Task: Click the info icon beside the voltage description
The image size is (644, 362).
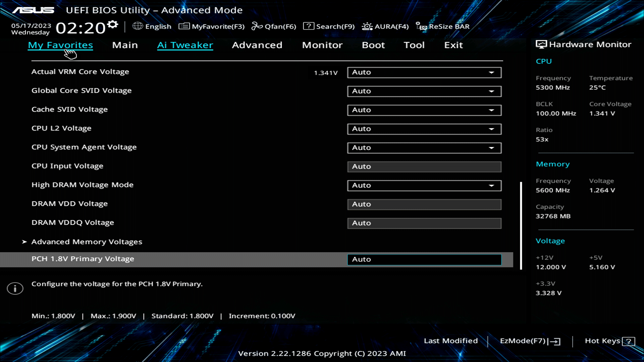Action: coord(15,288)
